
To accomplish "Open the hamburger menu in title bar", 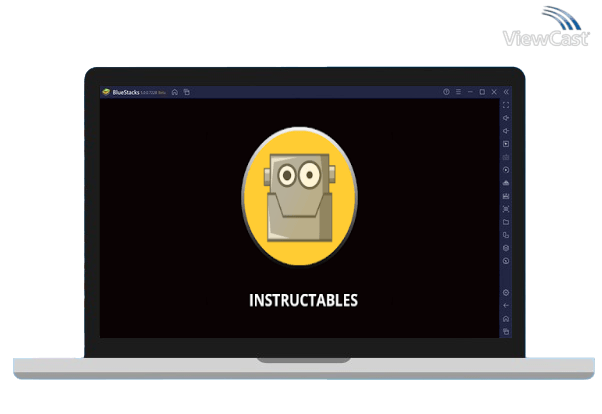I will coord(458,92).
